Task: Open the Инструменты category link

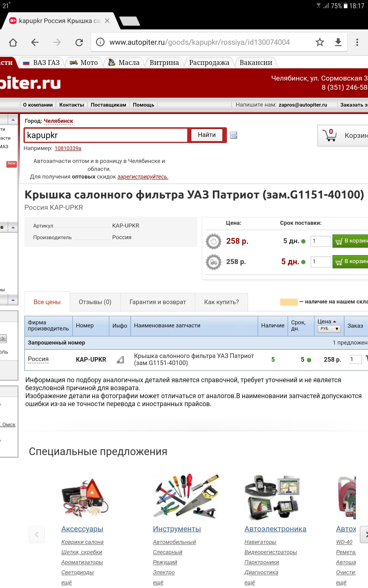Action: click(177, 529)
